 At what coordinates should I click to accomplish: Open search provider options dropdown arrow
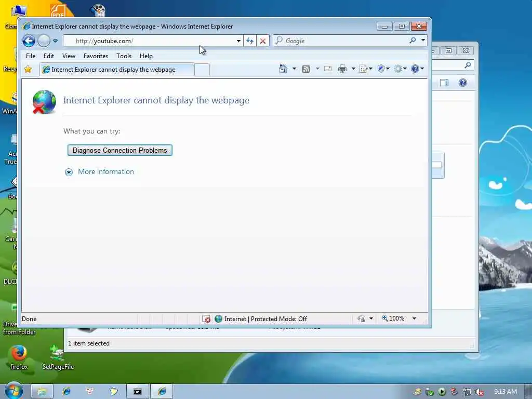tap(423, 40)
